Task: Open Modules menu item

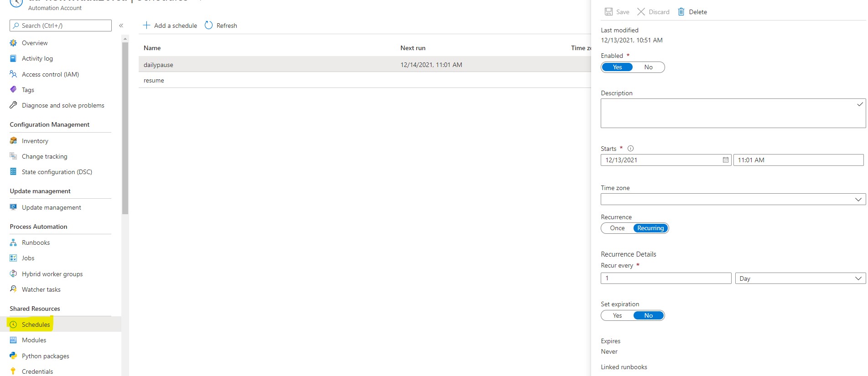Action: pyautogui.click(x=34, y=340)
